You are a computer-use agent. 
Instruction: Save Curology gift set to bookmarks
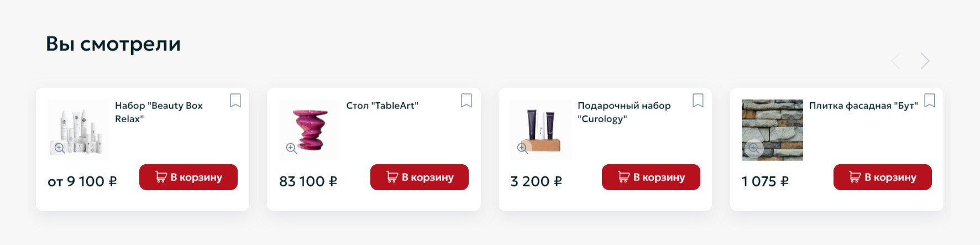(x=698, y=101)
